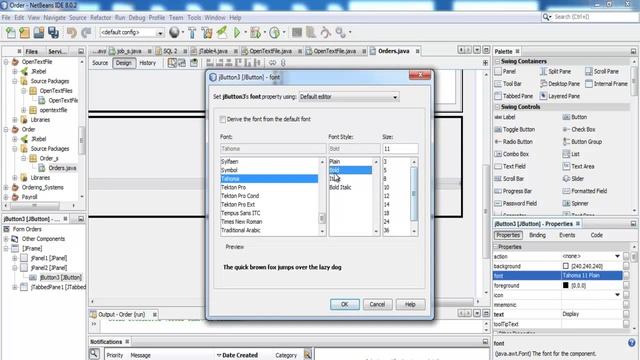The height and width of the screenshot is (360, 640).
Task: Select Times New Roman in Font list
Action: click(269, 222)
